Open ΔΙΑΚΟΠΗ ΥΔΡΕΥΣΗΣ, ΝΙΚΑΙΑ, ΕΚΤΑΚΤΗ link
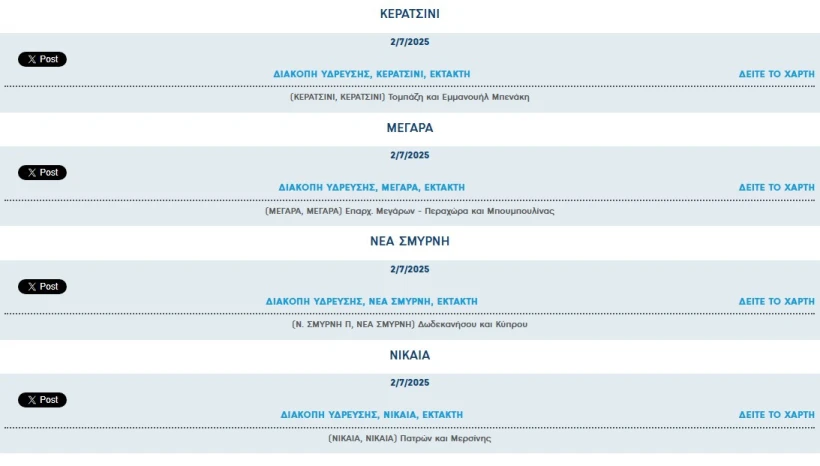 [372, 415]
